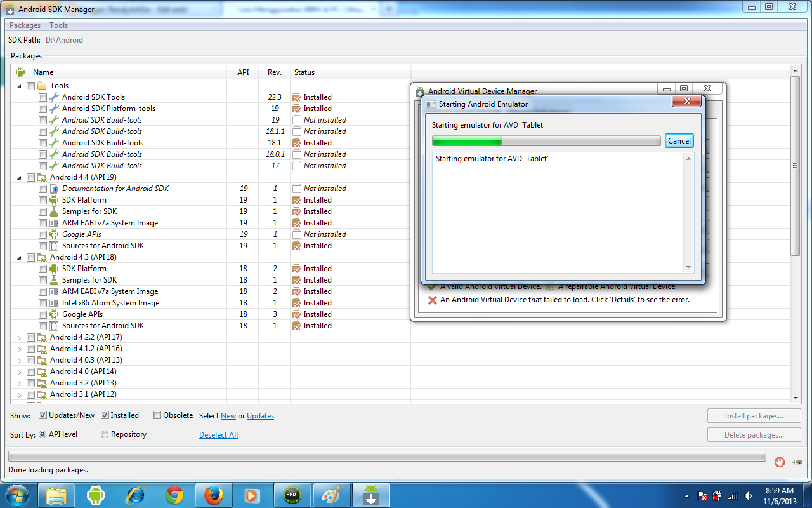Viewport: 812px width, 508px height.
Task: Click the Deselect All link
Action: [218, 435]
